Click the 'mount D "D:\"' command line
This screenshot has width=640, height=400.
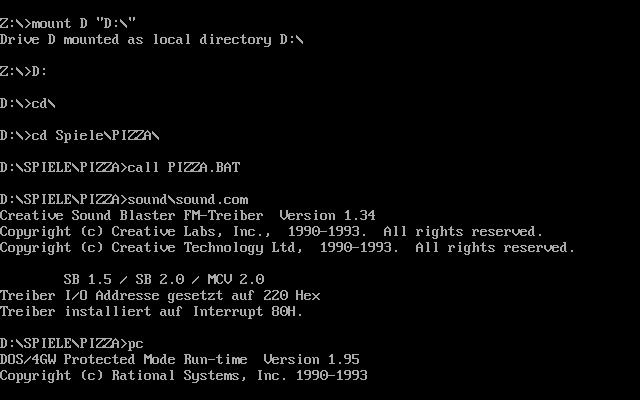pyautogui.click(x=68, y=23)
